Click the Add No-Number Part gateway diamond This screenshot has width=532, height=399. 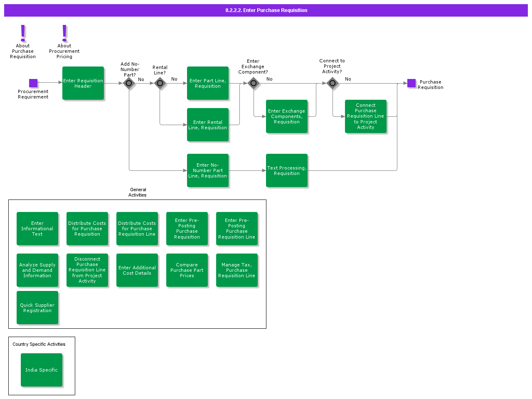coord(129,83)
